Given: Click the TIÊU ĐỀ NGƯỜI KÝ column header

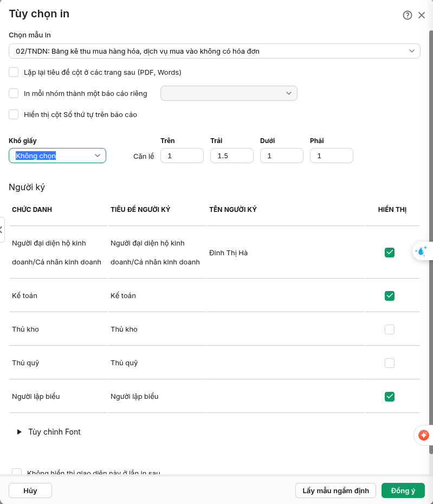Looking at the screenshot, I should point(140,210).
